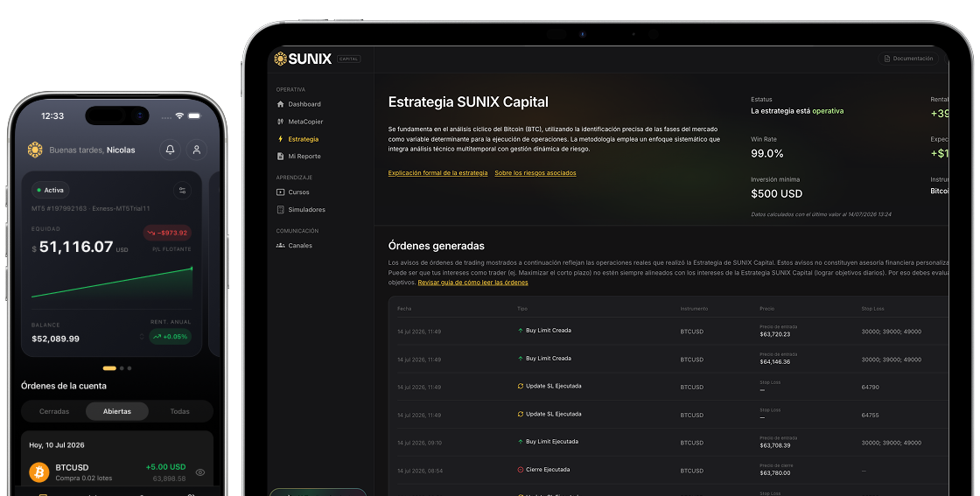Click the Estrategia SUNIX Capital heading
980x496 pixels.
tap(468, 101)
